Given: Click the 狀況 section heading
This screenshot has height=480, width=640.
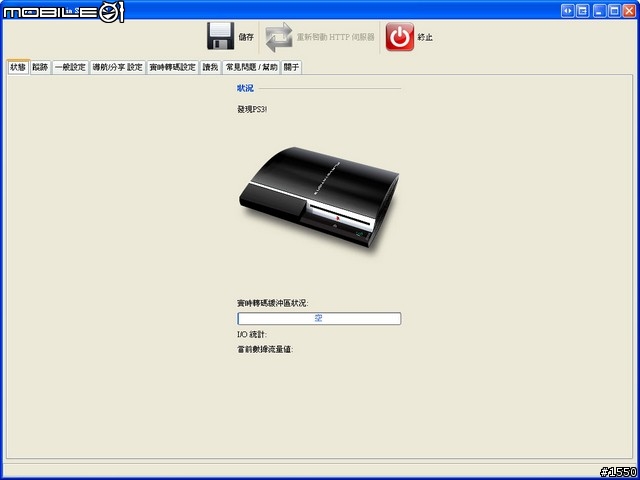Looking at the screenshot, I should pos(245,88).
